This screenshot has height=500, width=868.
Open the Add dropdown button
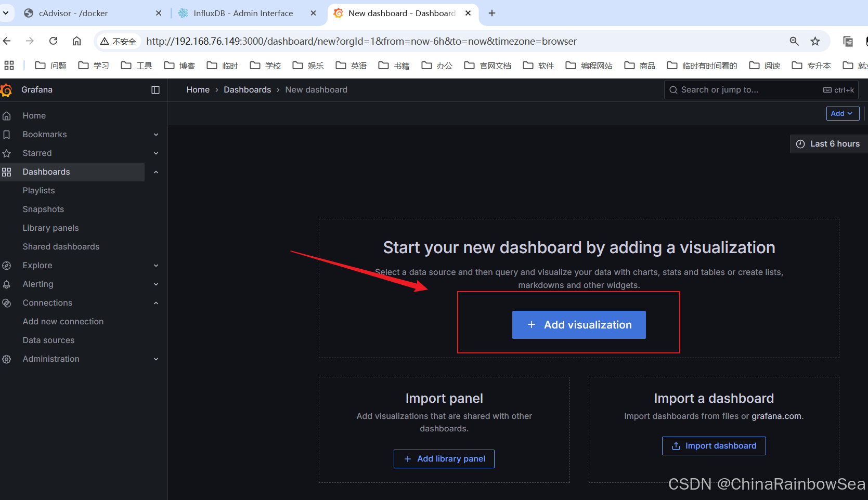pyautogui.click(x=843, y=113)
